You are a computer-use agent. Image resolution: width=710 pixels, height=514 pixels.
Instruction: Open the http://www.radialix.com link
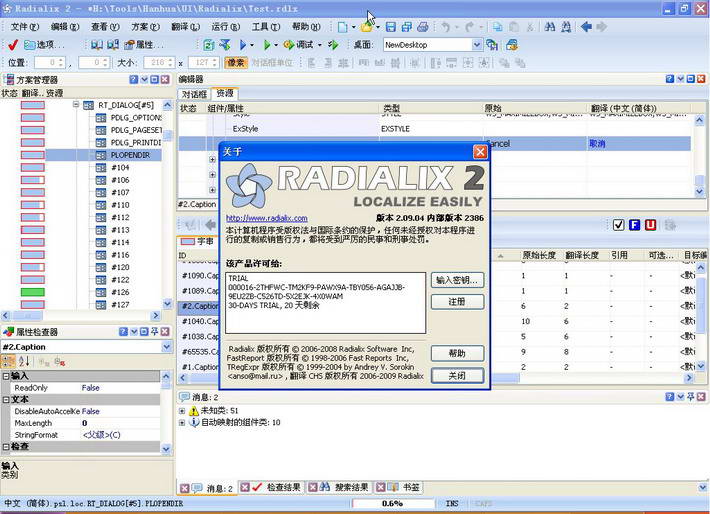pos(267,218)
